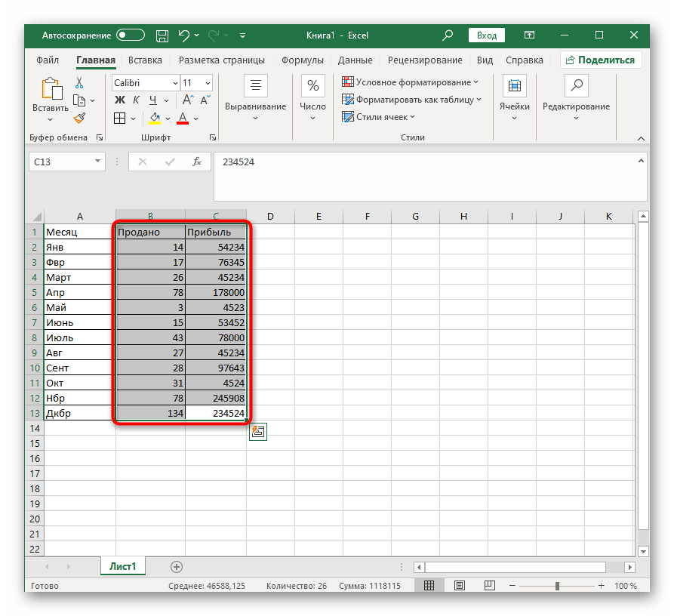Click the Save floppy disk icon

[x=162, y=35]
